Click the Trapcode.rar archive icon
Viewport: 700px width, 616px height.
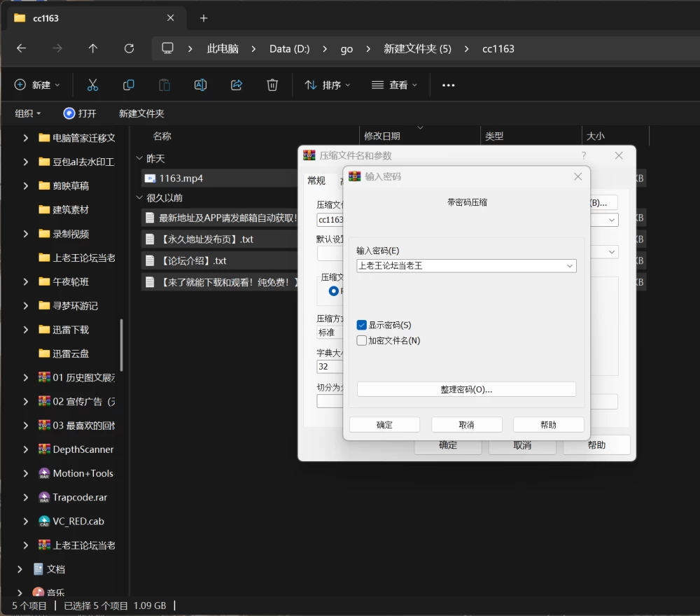click(x=44, y=497)
